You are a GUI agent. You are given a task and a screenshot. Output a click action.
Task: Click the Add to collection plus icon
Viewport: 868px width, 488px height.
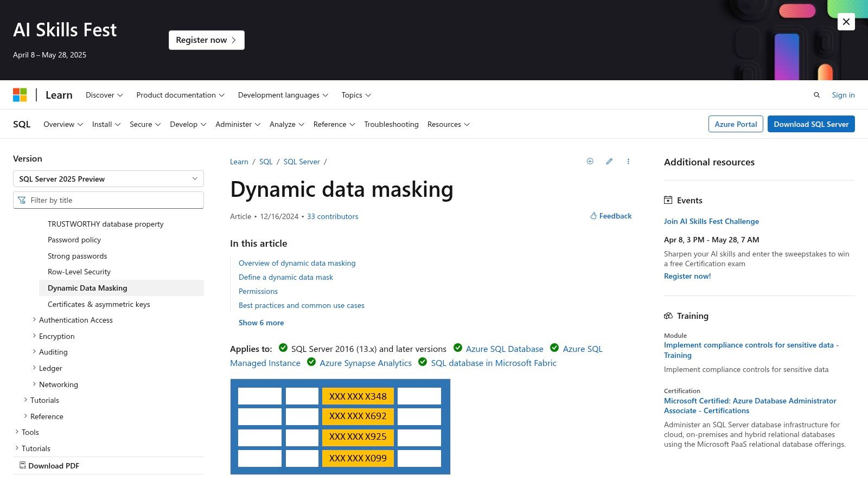(x=590, y=161)
